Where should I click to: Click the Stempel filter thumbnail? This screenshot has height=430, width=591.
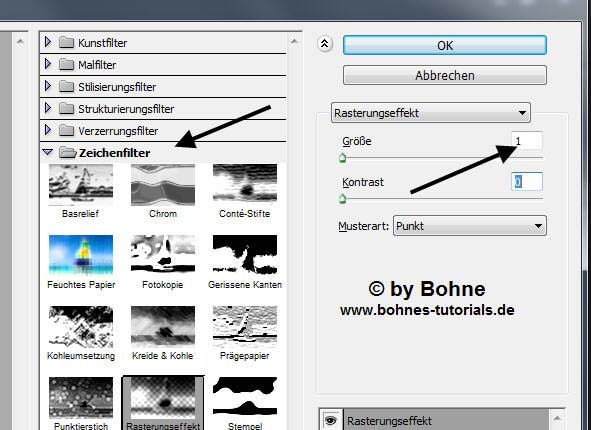pos(245,396)
